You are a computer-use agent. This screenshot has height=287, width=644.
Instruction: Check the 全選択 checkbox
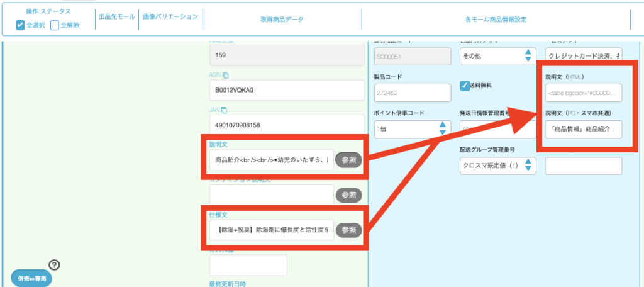(20, 26)
